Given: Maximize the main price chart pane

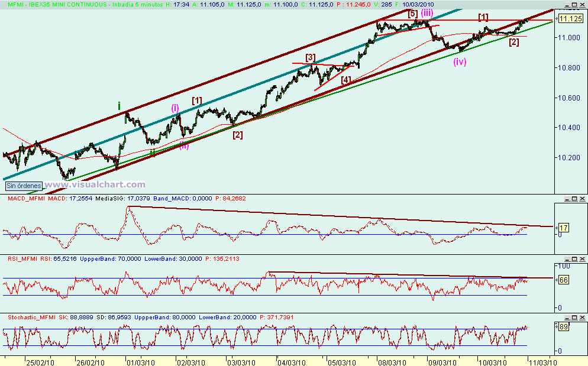Looking at the screenshot, I should [575, 5].
